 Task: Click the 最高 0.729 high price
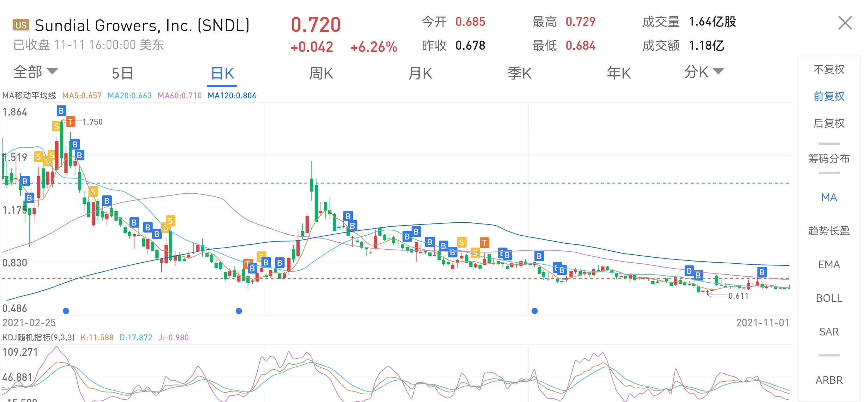coord(564,22)
